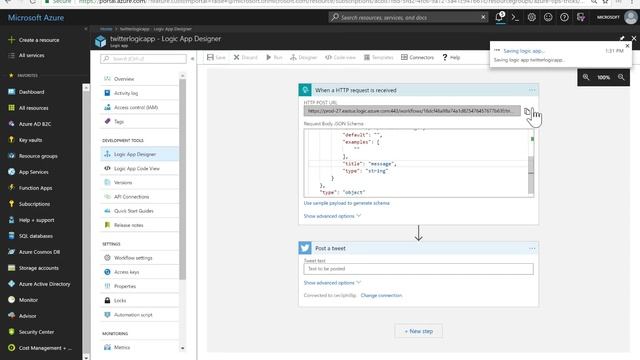
Task: Open Help in designer toolbar
Action: (x=451, y=58)
